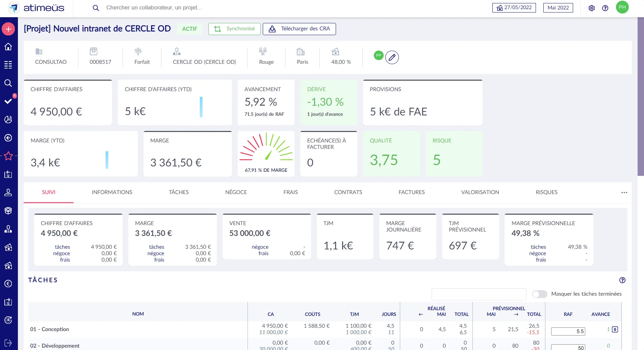This screenshot has height=350, width=644.
Task: Click the ACTIF status badge
Action: [189, 29]
